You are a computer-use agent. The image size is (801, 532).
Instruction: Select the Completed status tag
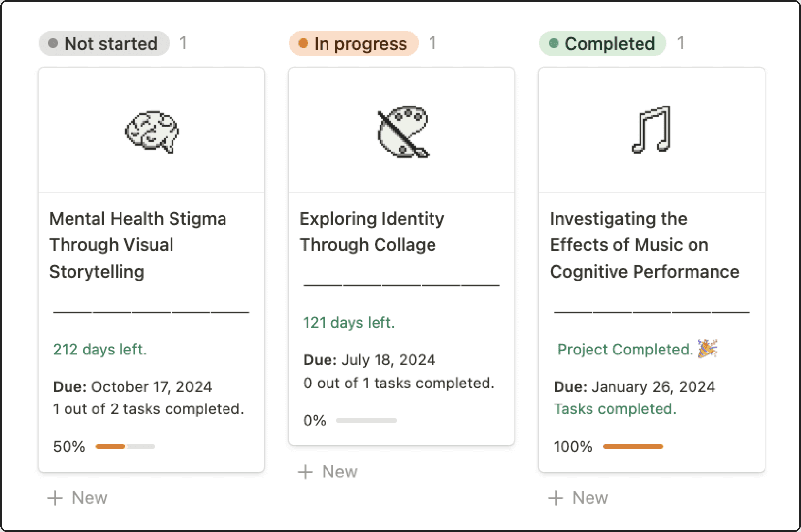click(x=602, y=44)
